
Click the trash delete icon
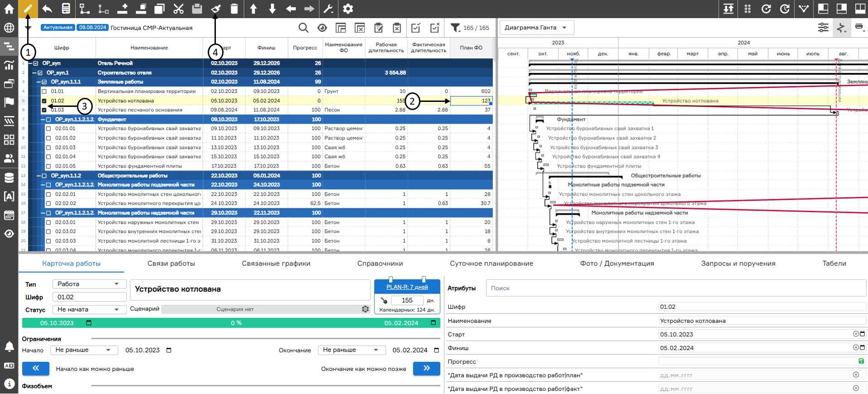234,9
